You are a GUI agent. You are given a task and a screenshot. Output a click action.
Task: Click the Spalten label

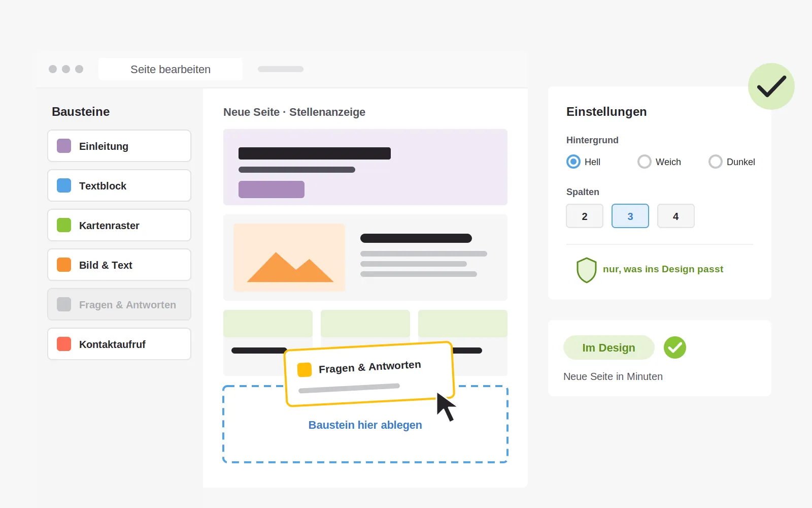(x=583, y=192)
